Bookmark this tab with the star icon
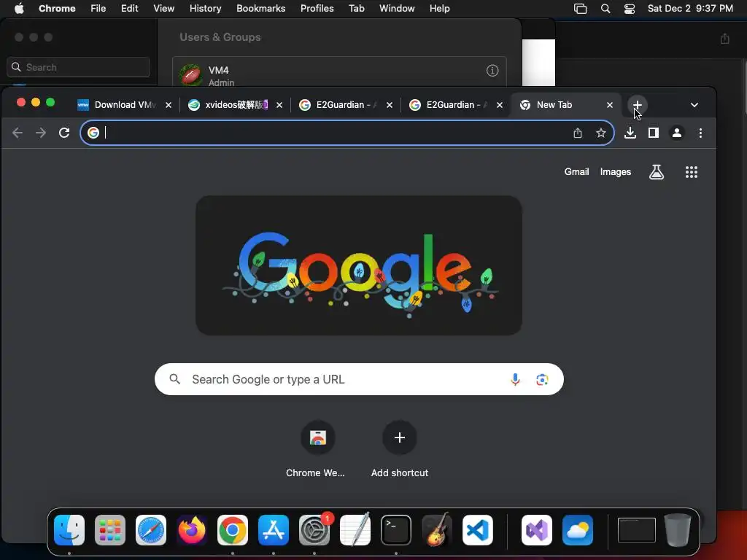The image size is (747, 560). [601, 133]
